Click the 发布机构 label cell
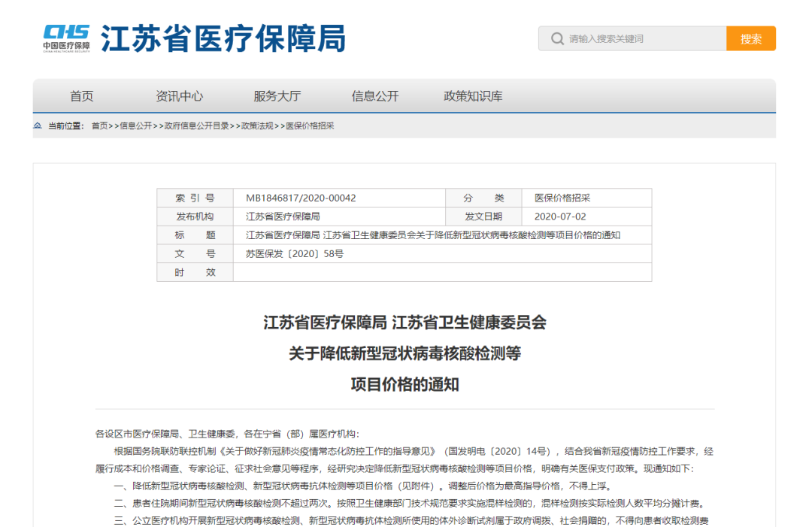Screen dimensions: 812x527 coord(195,217)
